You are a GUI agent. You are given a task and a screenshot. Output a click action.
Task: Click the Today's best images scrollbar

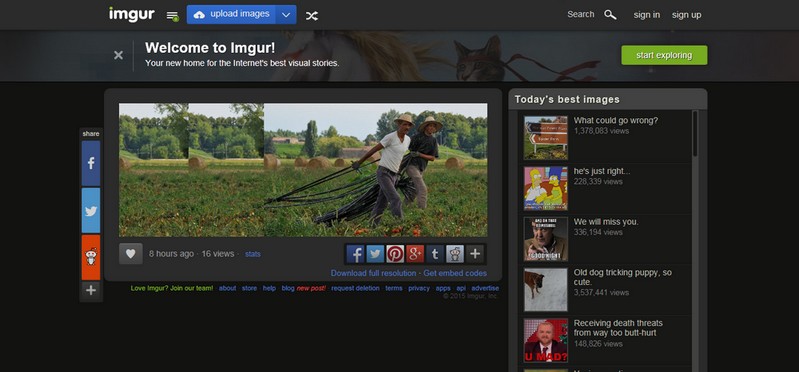click(695, 134)
